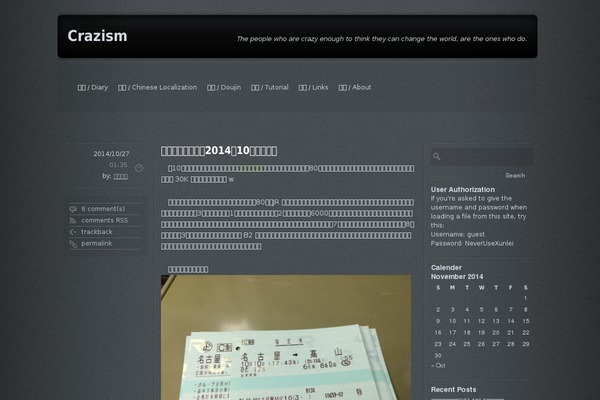Open the Nagoya train ticket photo

coord(286,337)
